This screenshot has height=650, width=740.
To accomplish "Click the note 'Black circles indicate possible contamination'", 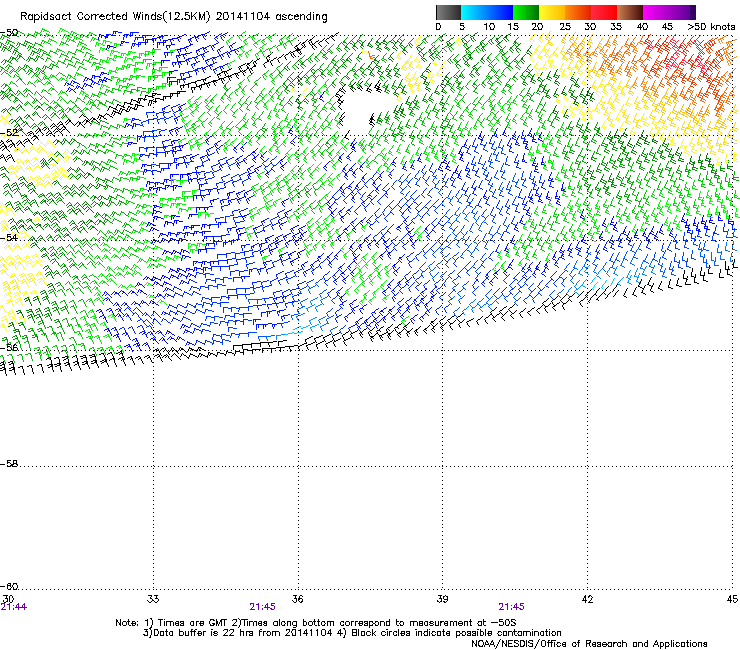I will [x=456, y=633].
